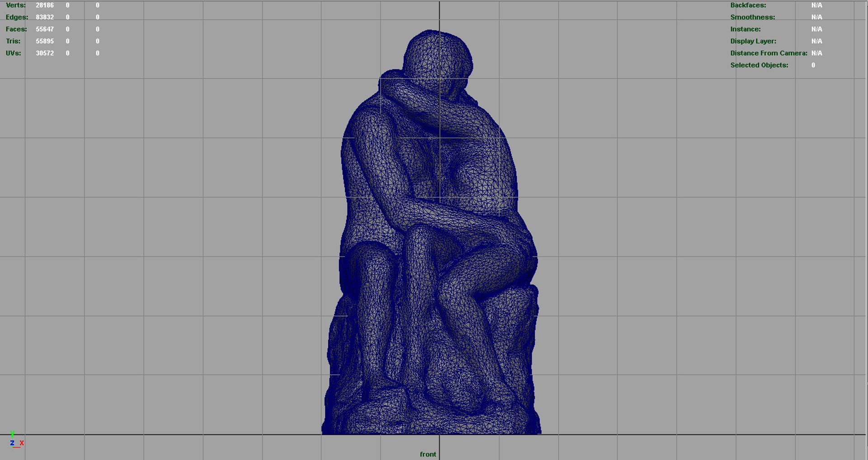The width and height of the screenshot is (868, 460).
Task: Click the UVs count 30572
Action: 45,53
